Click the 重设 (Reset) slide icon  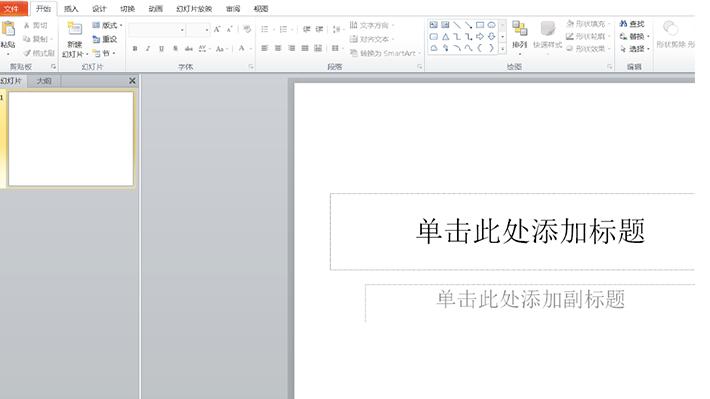(96, 39)
